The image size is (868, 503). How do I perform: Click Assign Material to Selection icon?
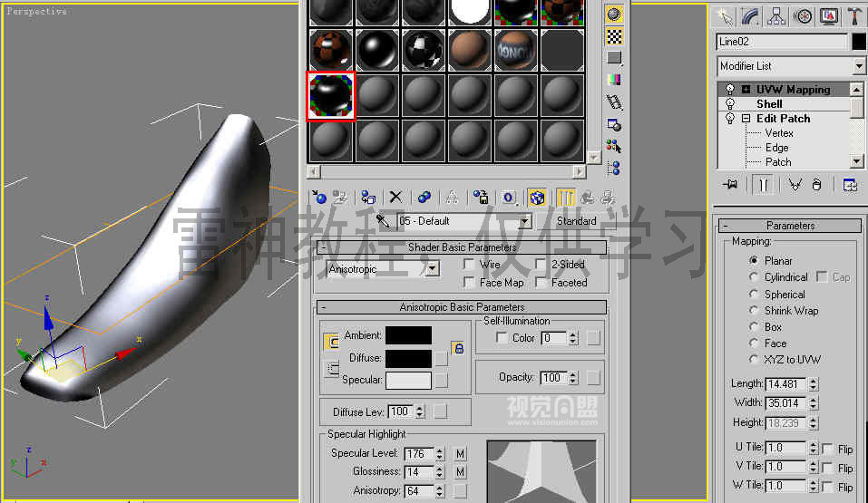[x=367, y=197]
